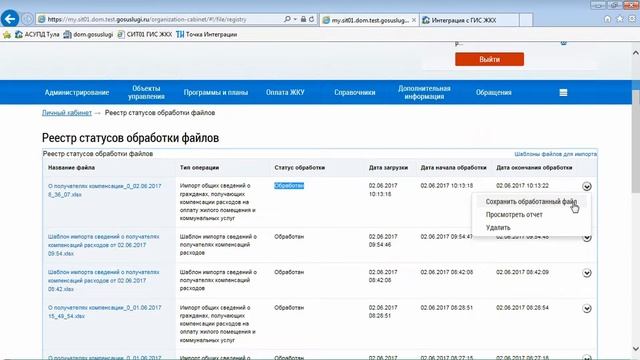
Task: Close the my.sit01.dom.test.gosuslugi tab
Action: point(414,20)
